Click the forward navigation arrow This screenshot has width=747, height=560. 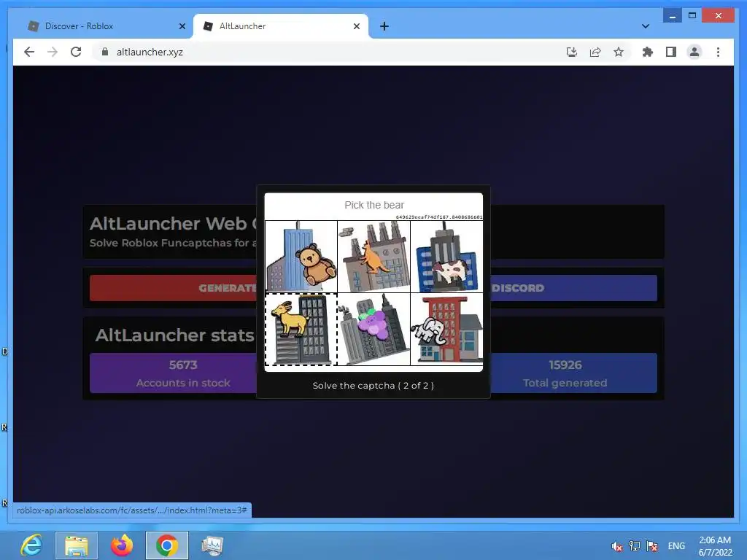[x=53, y=52]
